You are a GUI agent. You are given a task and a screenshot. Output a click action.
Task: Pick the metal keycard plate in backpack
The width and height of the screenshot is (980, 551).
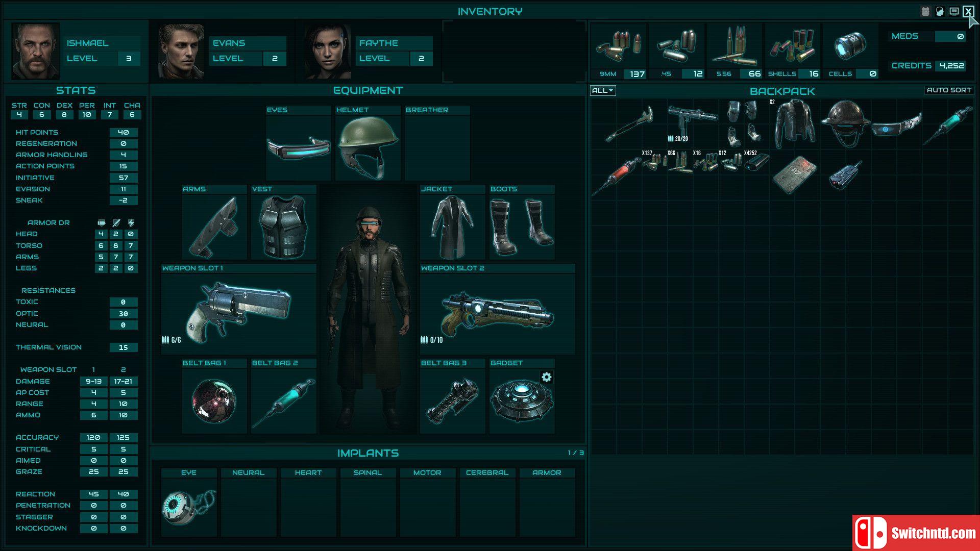click(795, 175)
